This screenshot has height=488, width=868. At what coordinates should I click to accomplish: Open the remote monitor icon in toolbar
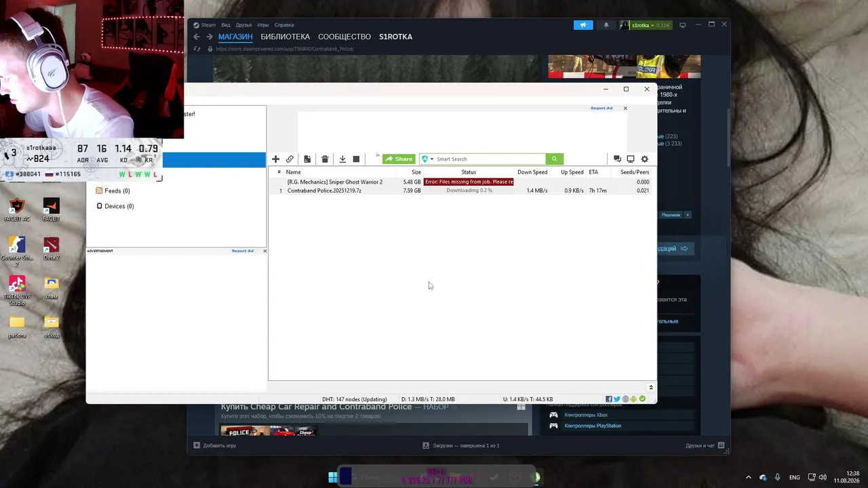(631, 159)
